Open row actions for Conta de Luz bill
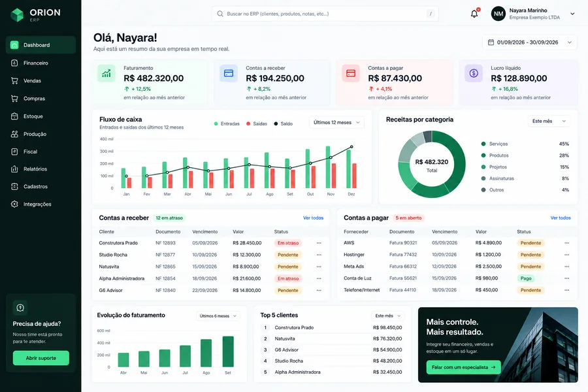The width and height of the screenshot is (588, 392). coord(566,278)
